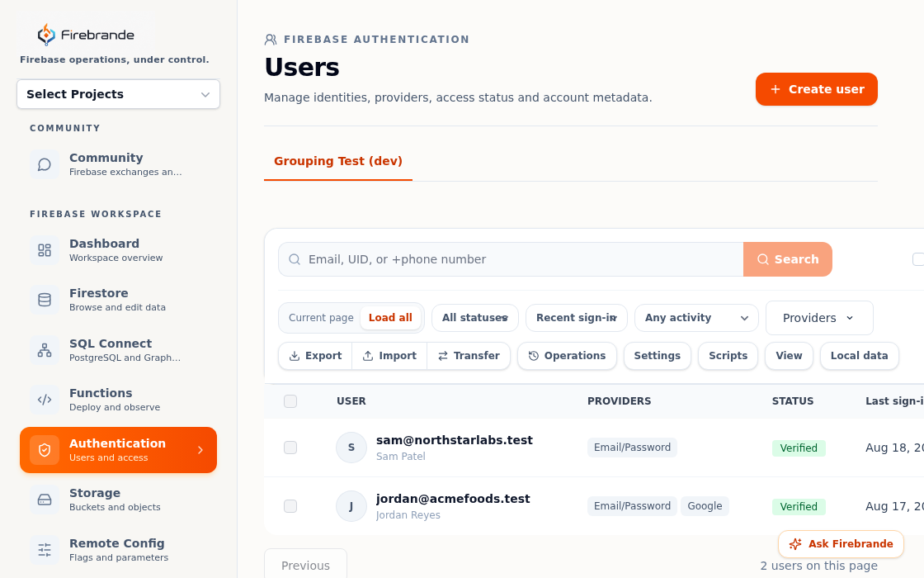Image resolution: width=924 pixels, height=578 pixels.
Task: Click the orange Search button
Action: click(788, 259)
